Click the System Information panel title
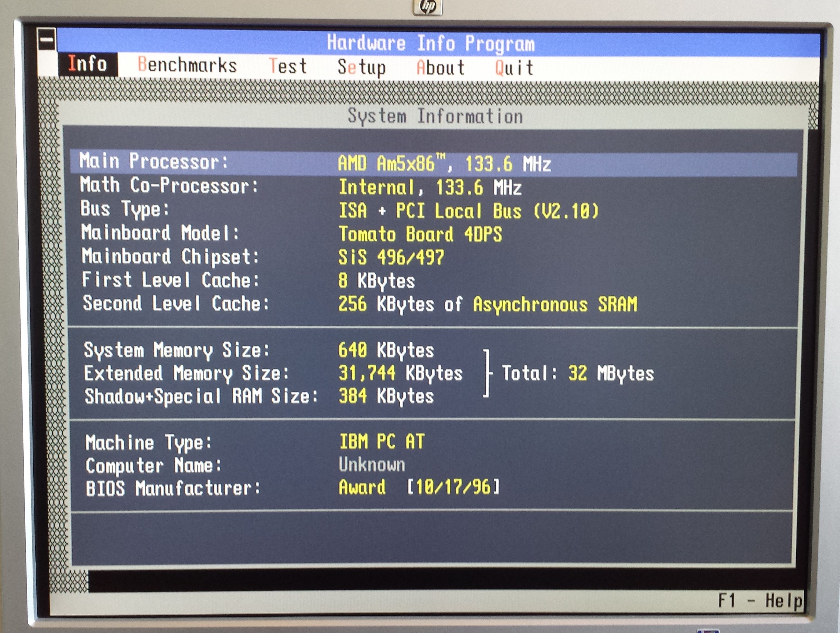 [435, 116]
